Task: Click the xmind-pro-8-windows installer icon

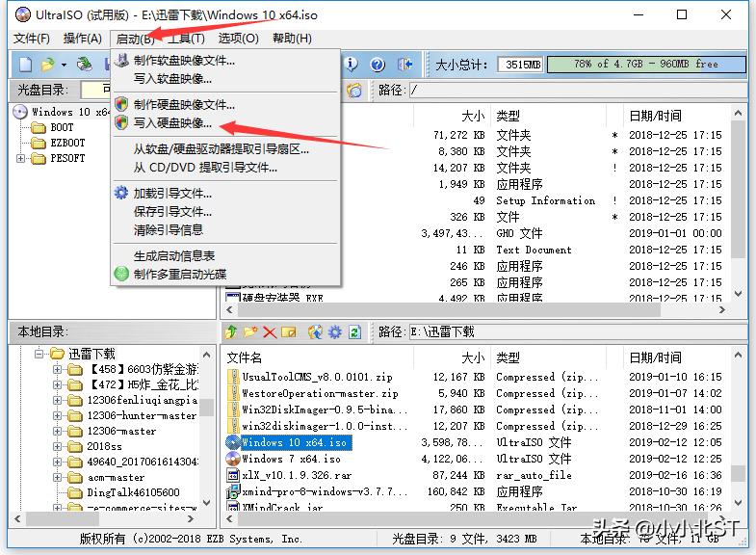Action: [x=233, y=491]
